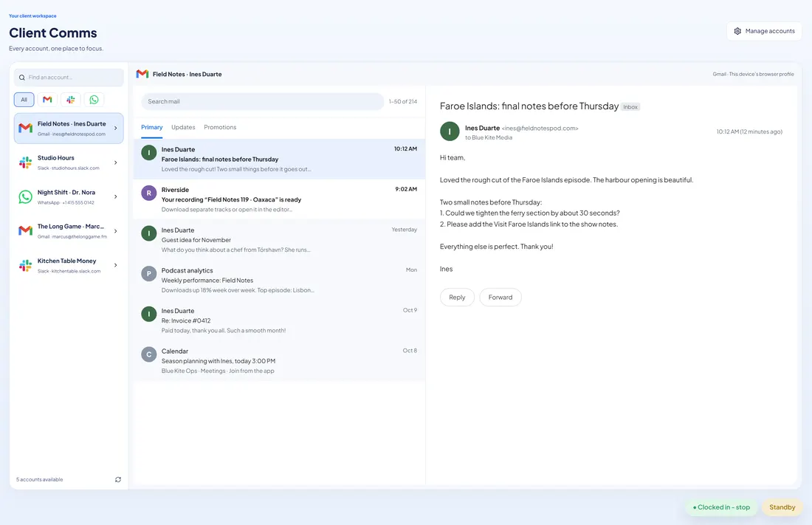Focus the Search mail field
812x525 pixels.
tap(263, 102)
